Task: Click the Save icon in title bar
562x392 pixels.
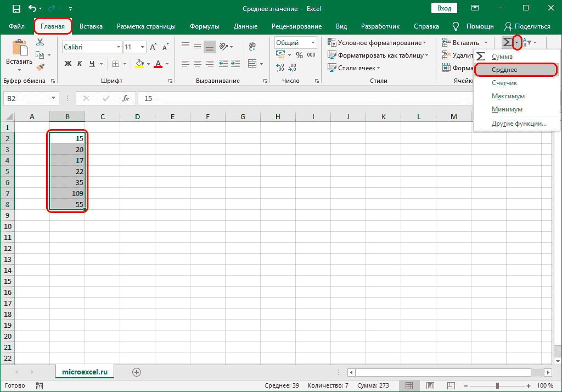Action: click(16, 8)
